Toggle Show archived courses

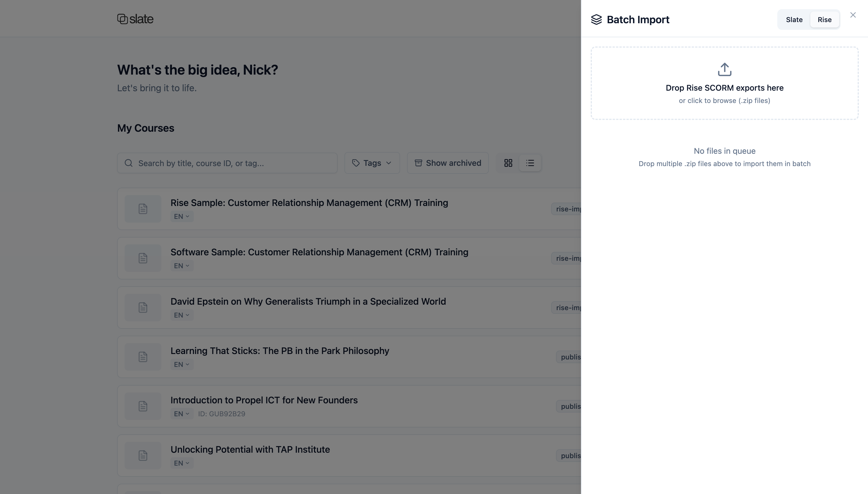coord(447,163)
